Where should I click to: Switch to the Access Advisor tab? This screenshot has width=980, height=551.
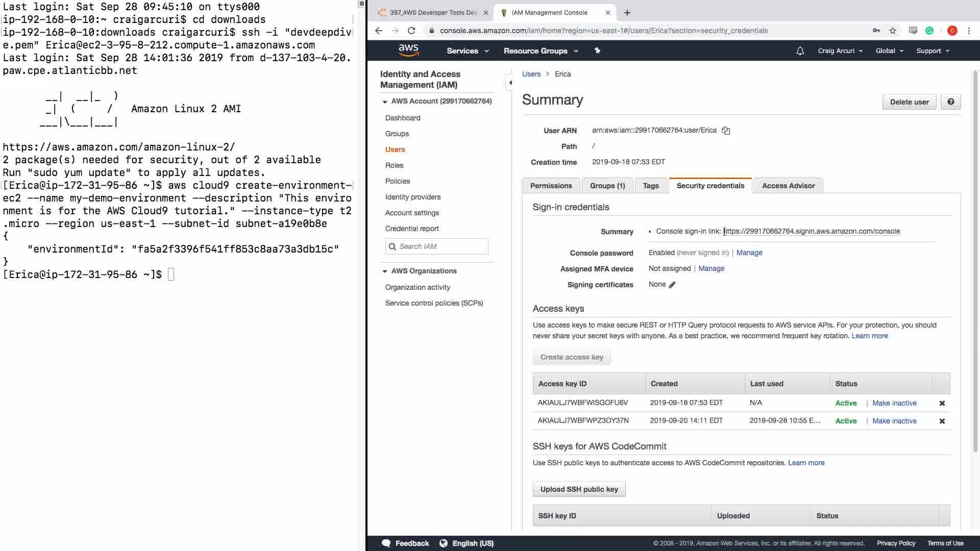788,186
